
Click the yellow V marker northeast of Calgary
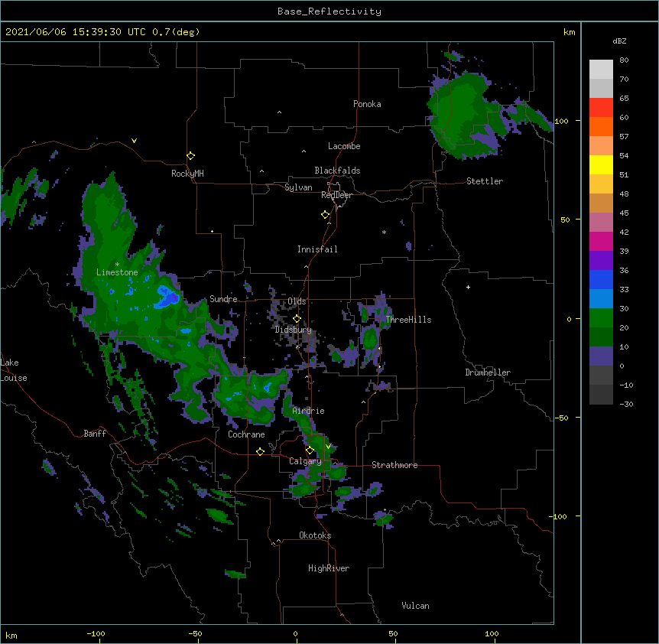(x=328, y=447)
